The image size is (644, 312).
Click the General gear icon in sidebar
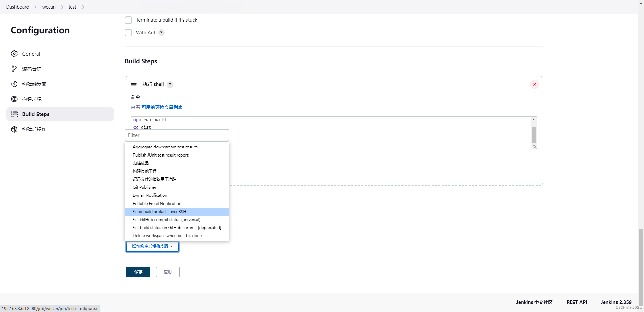[14, 54]
